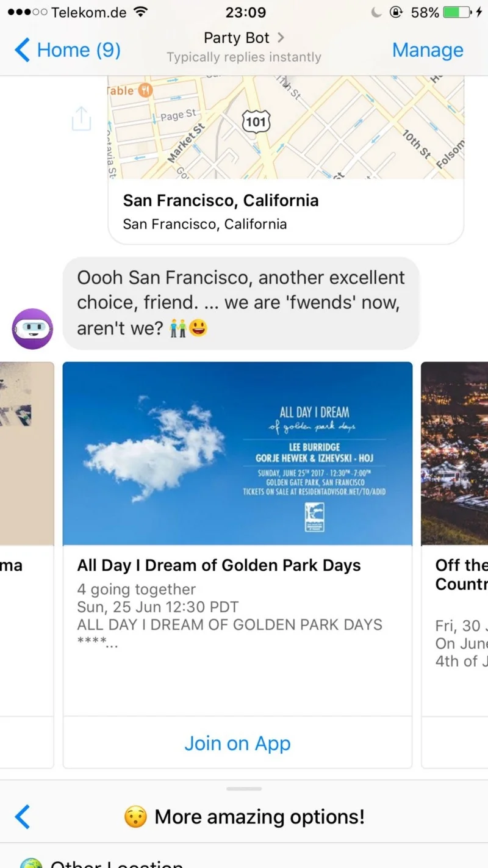
Task: Expand Party Bot details via header chevron
Action: [x=281, y=38]
